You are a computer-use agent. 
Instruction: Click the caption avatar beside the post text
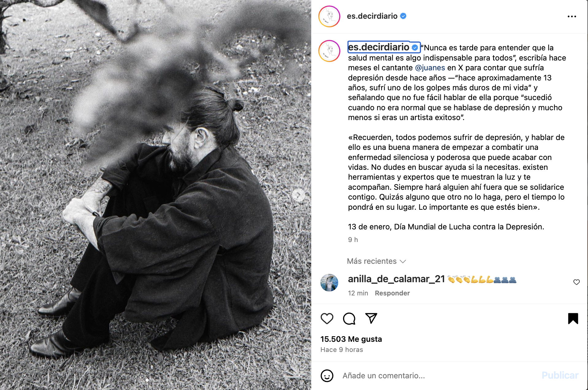329,51
